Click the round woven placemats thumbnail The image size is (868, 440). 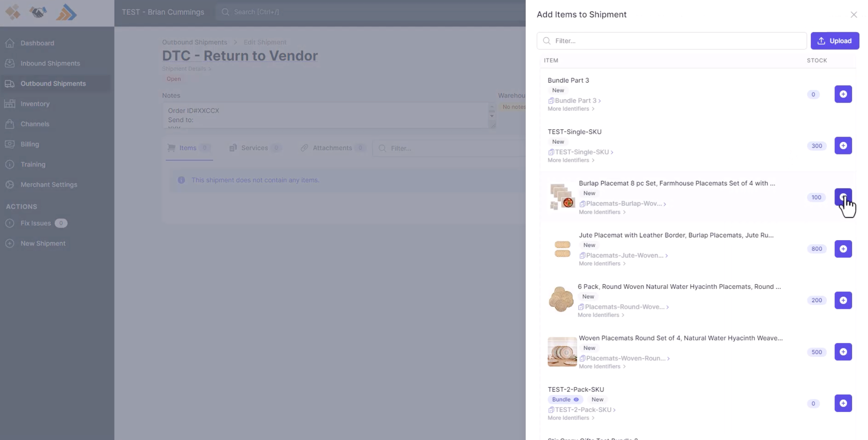(561, 300)
